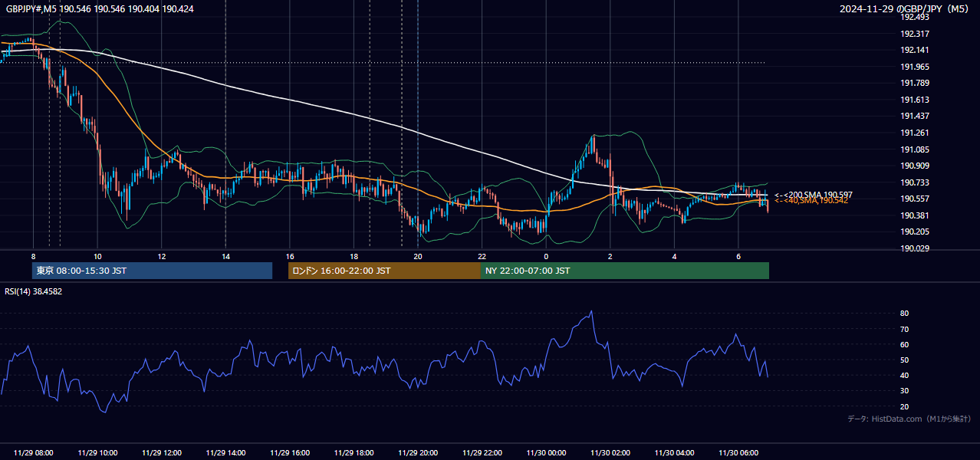The image size is (980, 460).
Task: Click the 11/29 16:00 bottom time label
Action: click(x=290, y=453)
